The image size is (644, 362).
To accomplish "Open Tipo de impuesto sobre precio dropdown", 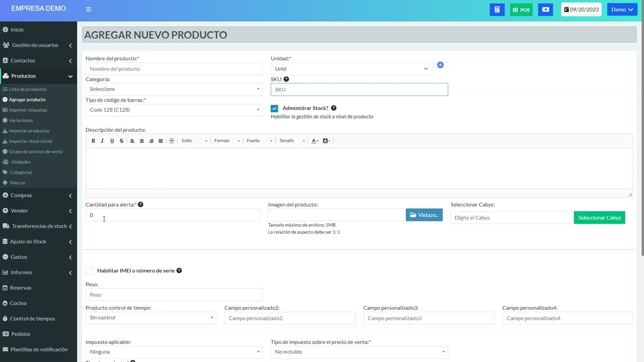I will 359,352.
